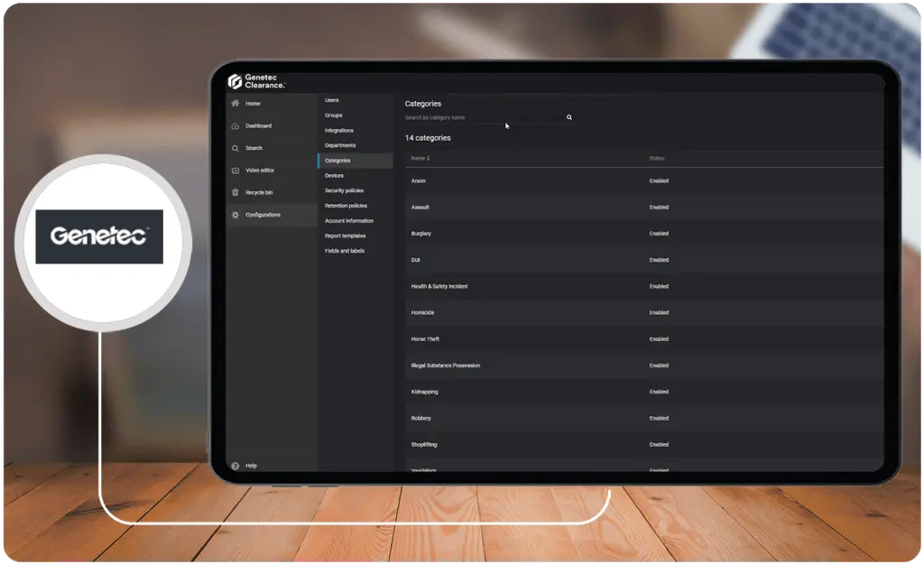The image size is (924, 565).
Task: Click Enabled status in Homicide row
Action: tap(659, 313)
